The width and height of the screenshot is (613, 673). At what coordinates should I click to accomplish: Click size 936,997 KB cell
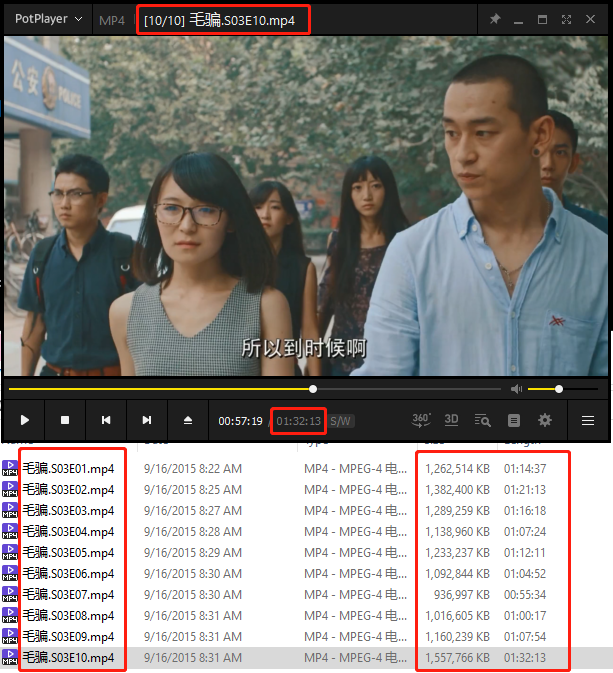pos(461,595)
